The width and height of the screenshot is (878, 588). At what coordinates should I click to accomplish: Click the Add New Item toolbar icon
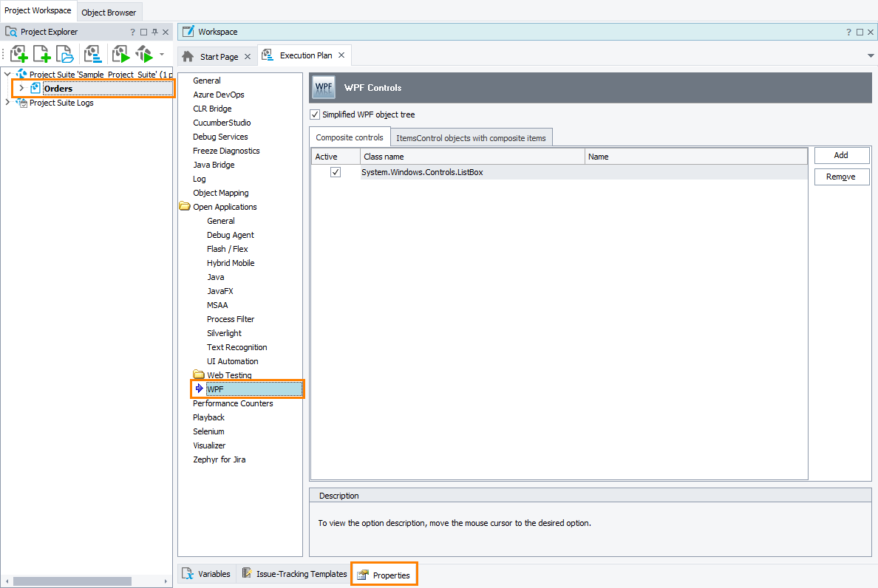coord(41,53)
